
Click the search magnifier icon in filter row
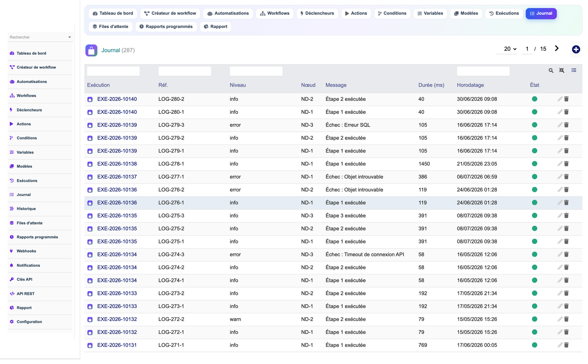[x=551, y=71]
